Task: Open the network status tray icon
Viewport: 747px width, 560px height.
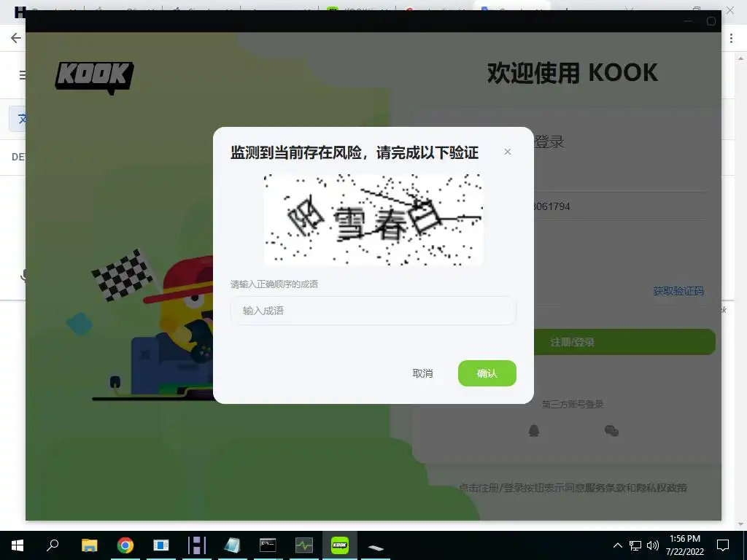Action: click(x=635, y=545)
